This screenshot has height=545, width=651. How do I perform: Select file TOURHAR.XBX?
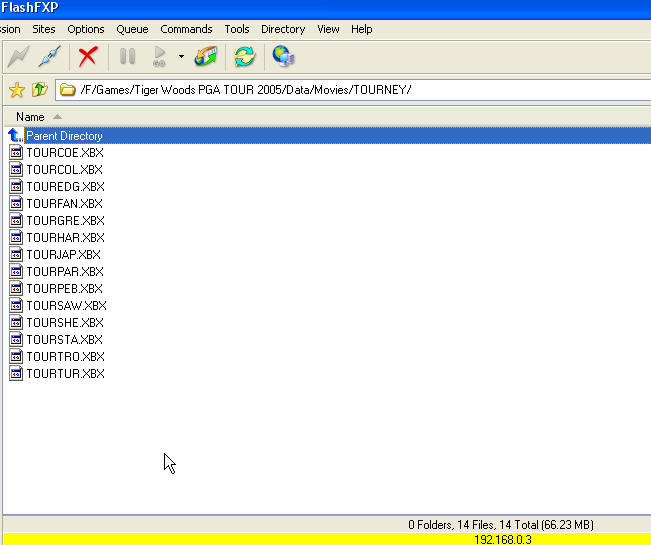65,238
